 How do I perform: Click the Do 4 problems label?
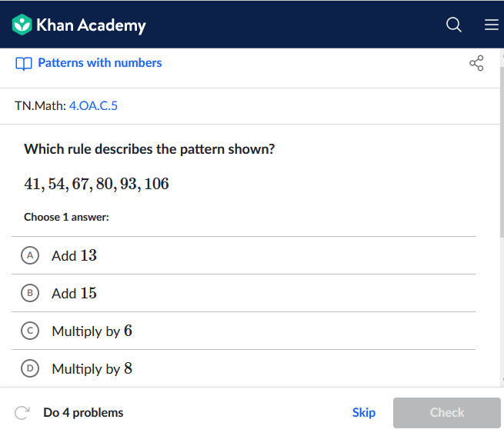[x=83, y=413]
